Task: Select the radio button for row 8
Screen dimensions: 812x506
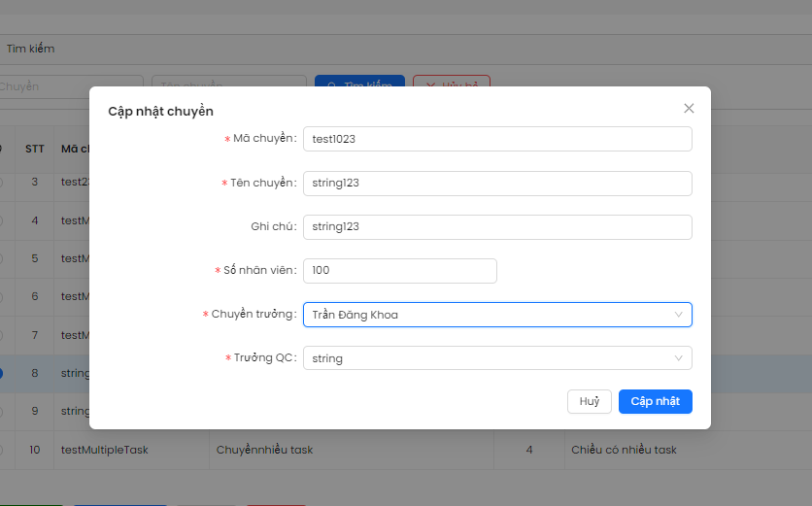Action: [x=2, y=373]
